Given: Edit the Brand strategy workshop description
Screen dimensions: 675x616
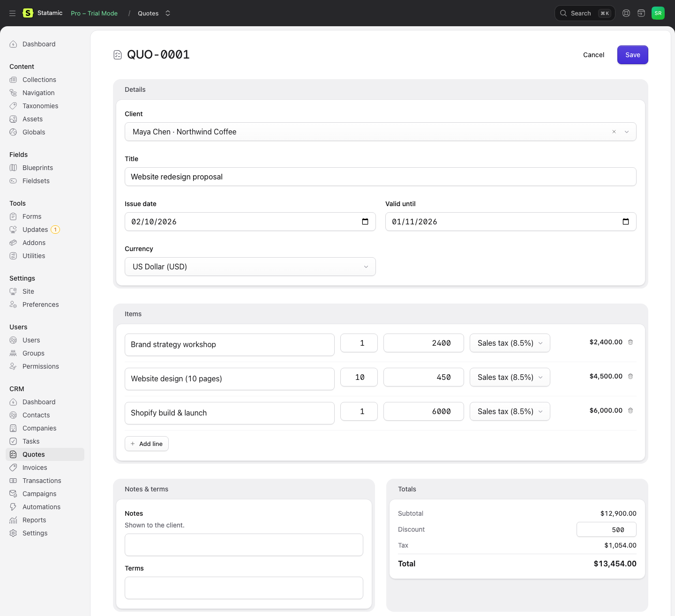Looking at the screenshot, I should coord(230,345).
